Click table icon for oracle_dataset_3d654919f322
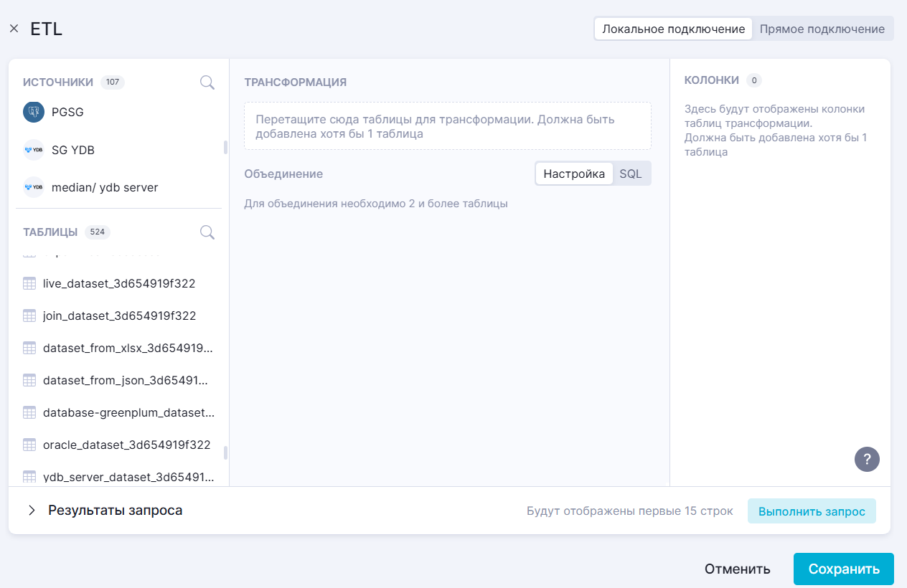907x588 pixels. click(29, 445)
